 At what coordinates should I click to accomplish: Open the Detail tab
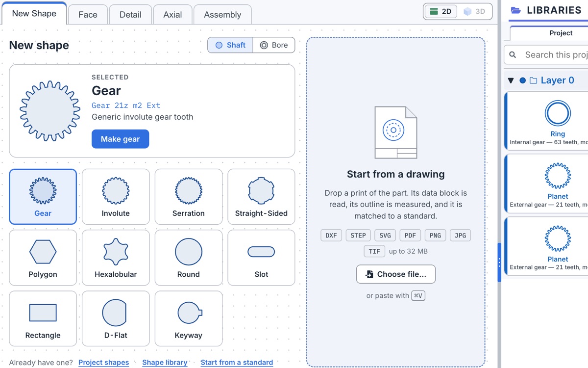130,15
